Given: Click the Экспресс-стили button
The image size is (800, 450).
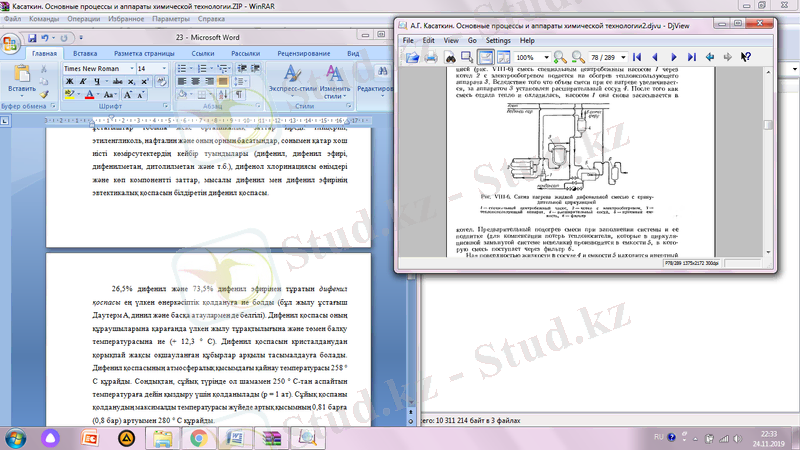Looking at the screenshot, I should pos(293,78).
